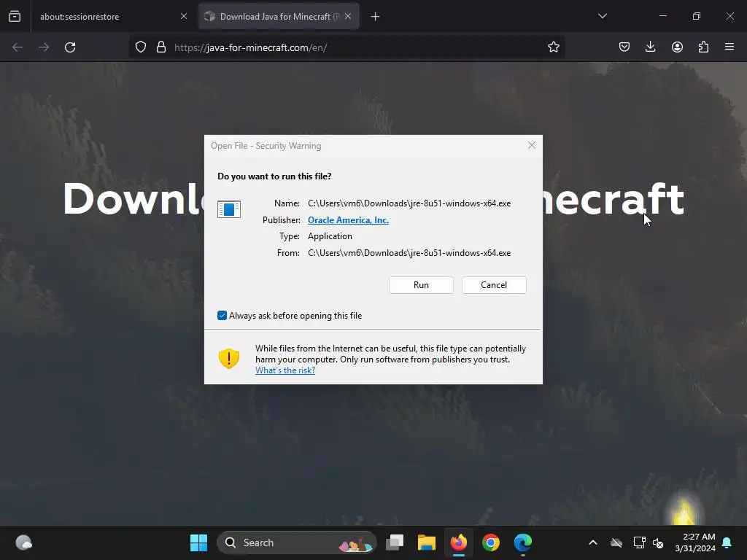Image resolution: width=747 pixels, height=560 pixels.
Task: Bookmark this page with star icon
Action: pos(554,47)
